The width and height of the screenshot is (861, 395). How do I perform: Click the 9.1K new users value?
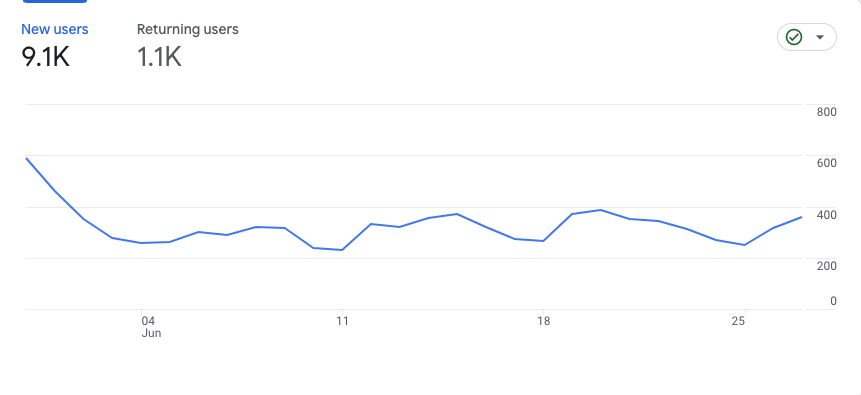click(x=46, y=57)
